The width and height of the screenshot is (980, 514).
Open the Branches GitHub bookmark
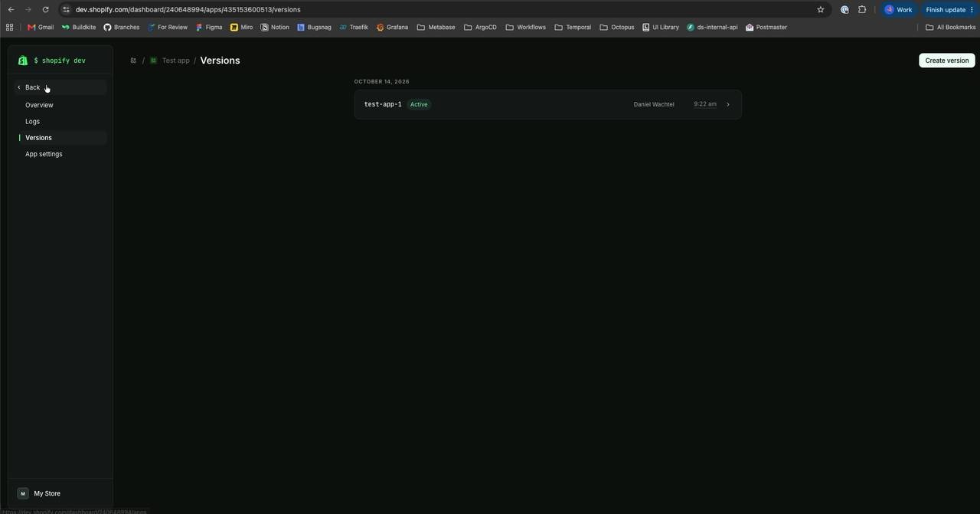coord(122,28)
